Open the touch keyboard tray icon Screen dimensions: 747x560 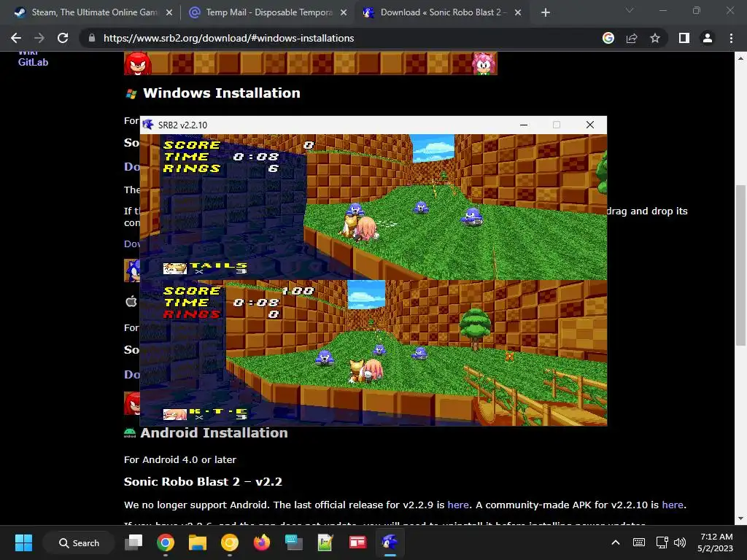[x=639, y=542]
